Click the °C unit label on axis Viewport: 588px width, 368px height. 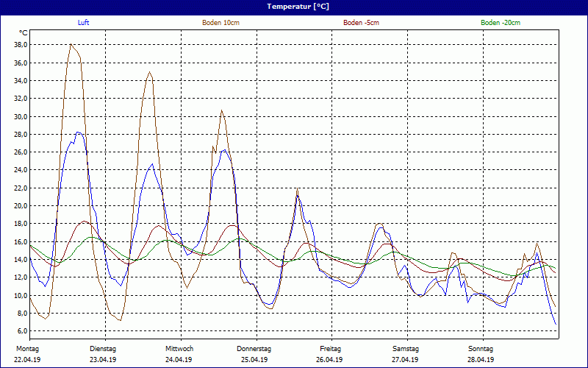[24, 33]
